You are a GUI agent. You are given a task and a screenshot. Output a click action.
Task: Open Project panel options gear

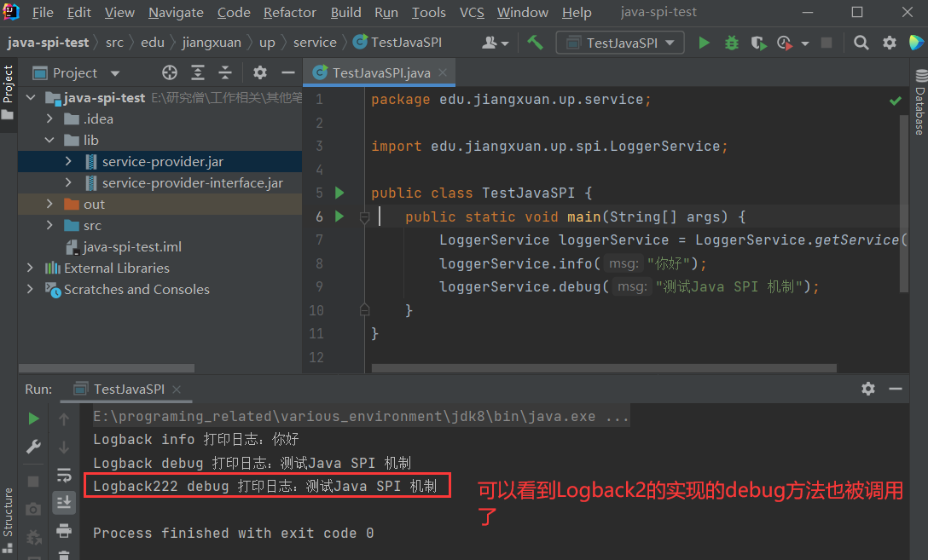pyautogui.click(x=260, y=72)
